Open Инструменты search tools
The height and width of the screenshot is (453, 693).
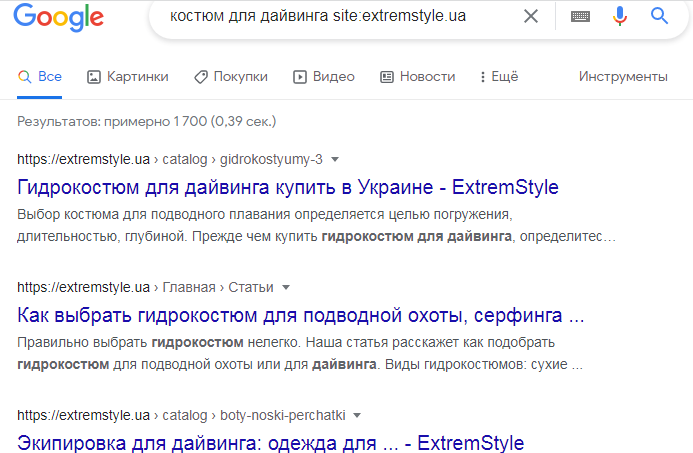[x=623, y=76]
